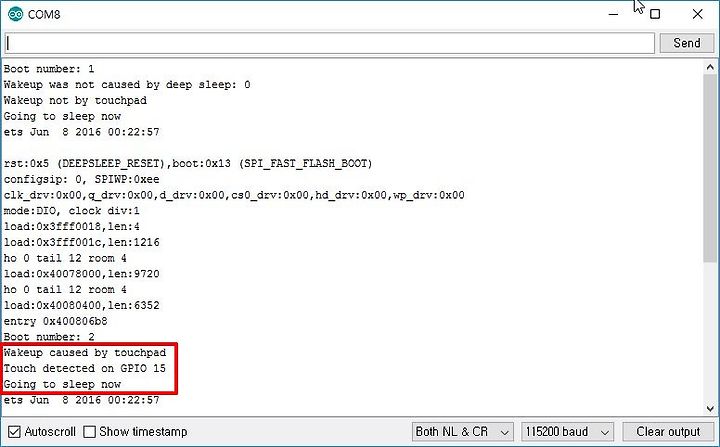Click the 'load:0x3fff0018,len:4' line
The height and width of the screenshot is (447, 720).
[x=72, y=226]
